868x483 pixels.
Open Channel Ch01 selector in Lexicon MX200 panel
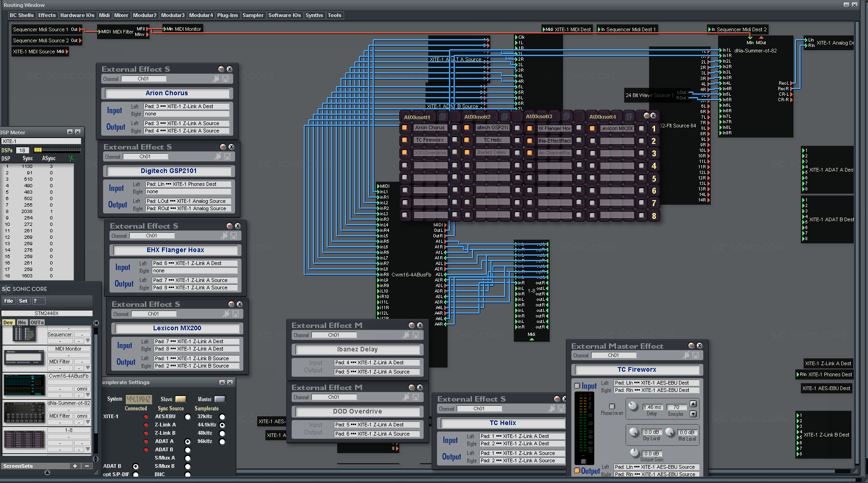154,314
